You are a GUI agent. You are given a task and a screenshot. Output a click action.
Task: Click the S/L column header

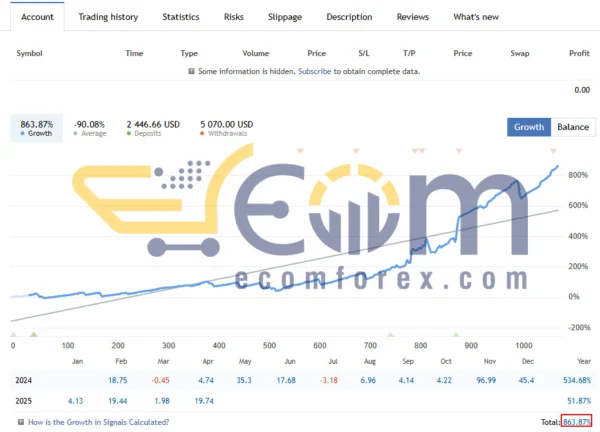364,53
